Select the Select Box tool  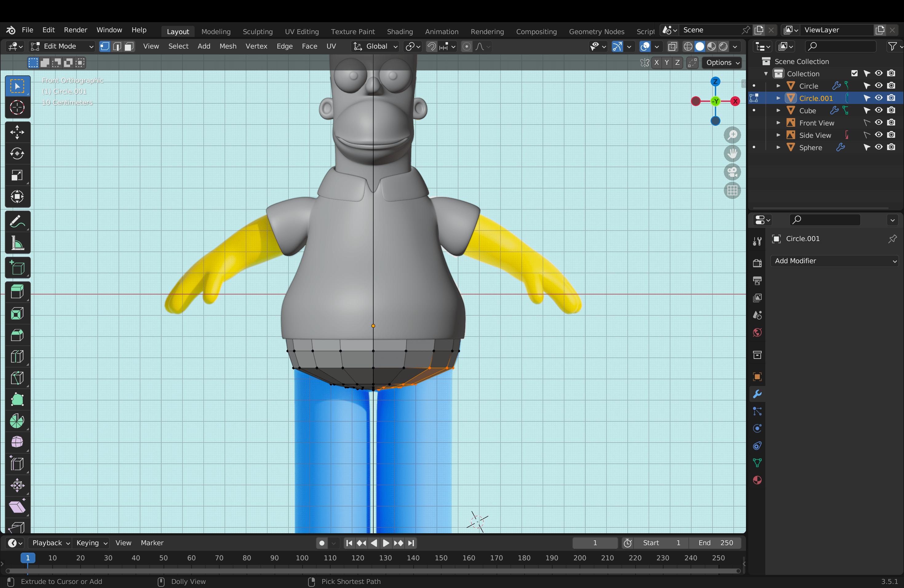click(18, 86)
